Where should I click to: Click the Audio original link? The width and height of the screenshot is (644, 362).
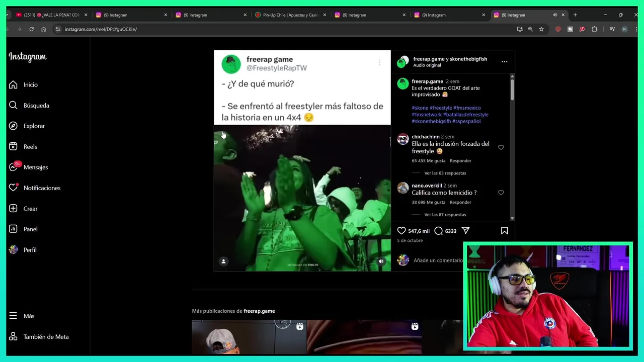[427, 65]
